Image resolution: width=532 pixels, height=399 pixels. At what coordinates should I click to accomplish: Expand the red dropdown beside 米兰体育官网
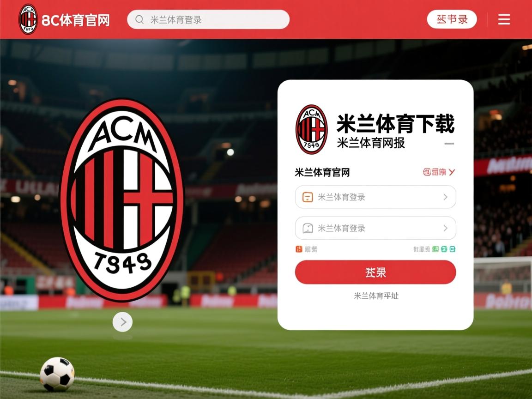[x=439, y=172]
